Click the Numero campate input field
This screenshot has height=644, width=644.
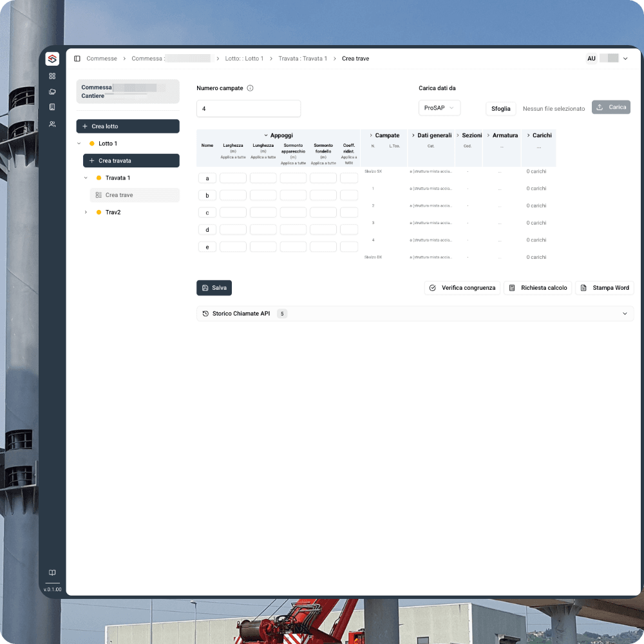click(249, 108)
